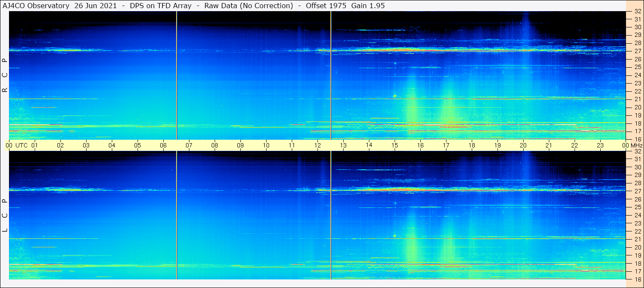Click the 31 MHz tick of LCP panel
This screenshot has height=288, width=644.
pyautogui.click(x=637, y=159)
